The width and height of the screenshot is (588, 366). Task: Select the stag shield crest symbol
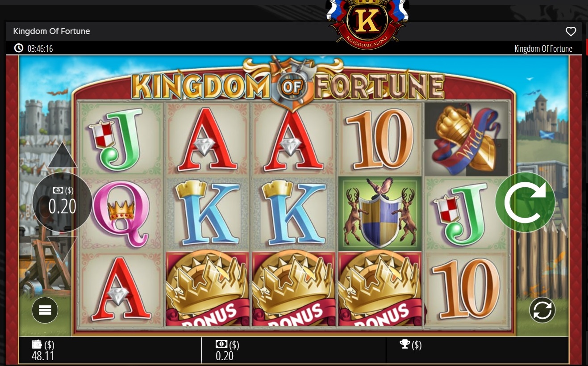(x=379, y=214)
